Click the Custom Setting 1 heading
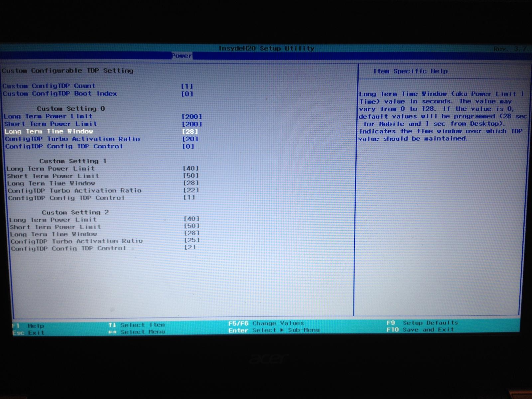Screen dimensions: 532x399 pos(73,161)
